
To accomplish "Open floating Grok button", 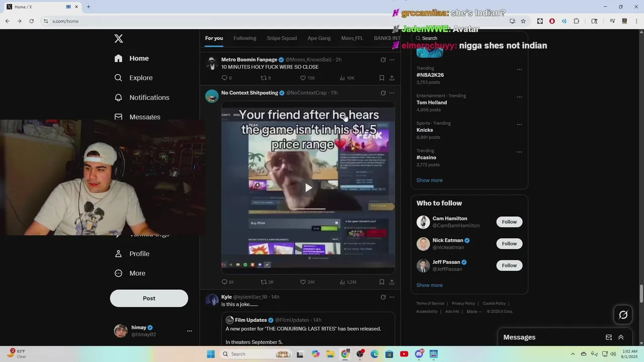I will [623, 315].
